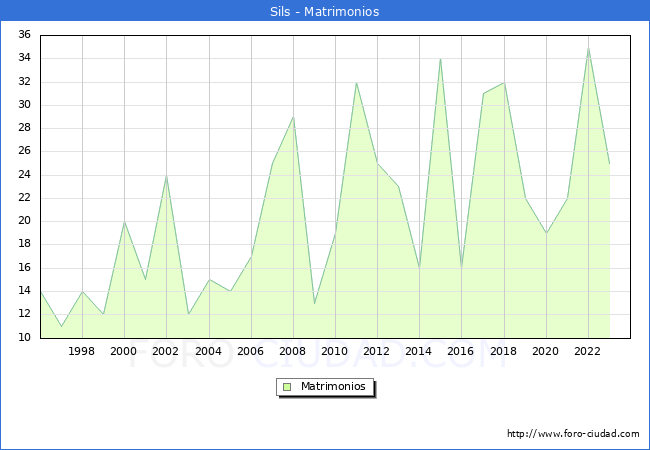Click the 1998 x-axis label

[x=81, y=351]
